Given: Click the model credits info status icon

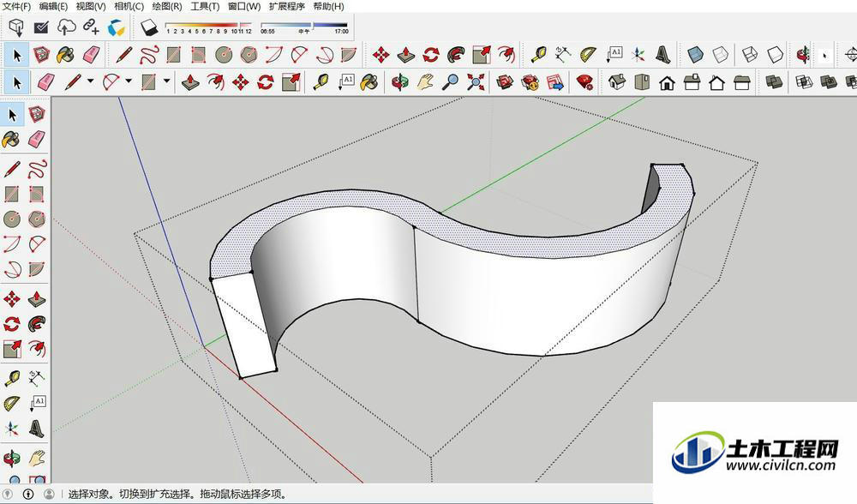Looking at the screenshot, I should click(x=28, y=495).
